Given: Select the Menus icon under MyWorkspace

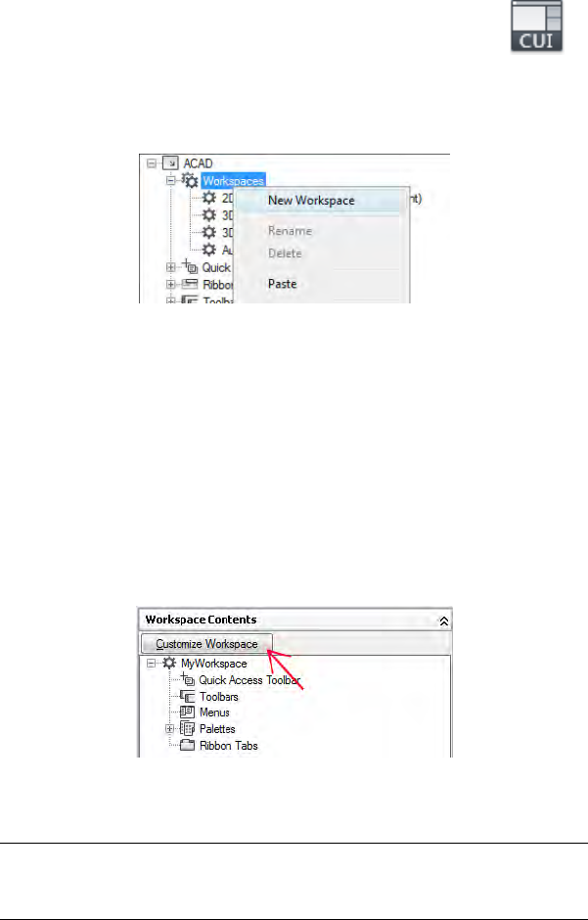Looking at the screenshot, I should [187, 713].
